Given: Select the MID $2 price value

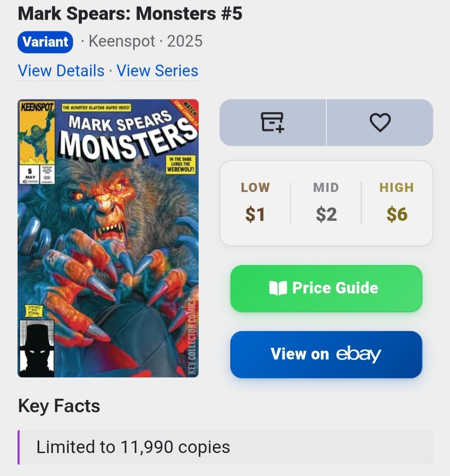Looking at the screenshot, I should (x=326, y=214).
